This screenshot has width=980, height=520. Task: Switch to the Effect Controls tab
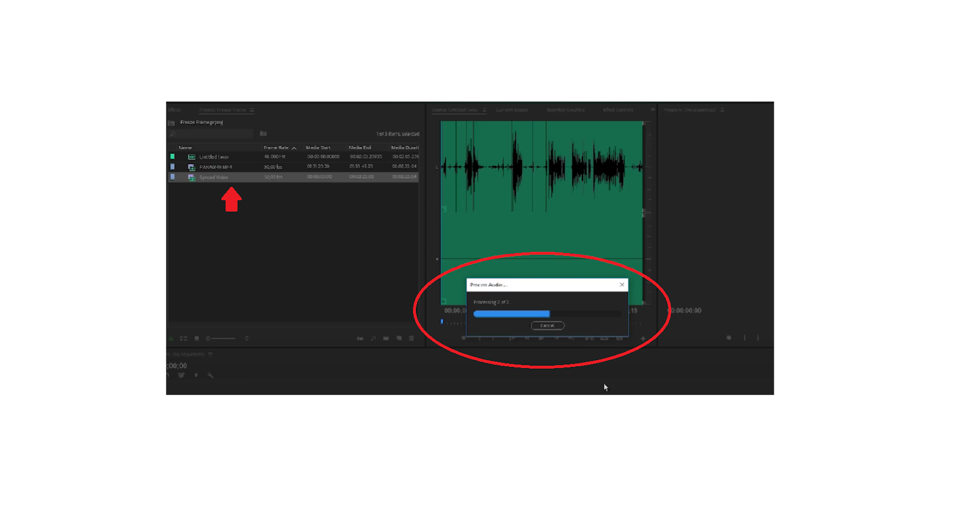tap(618, 110)
